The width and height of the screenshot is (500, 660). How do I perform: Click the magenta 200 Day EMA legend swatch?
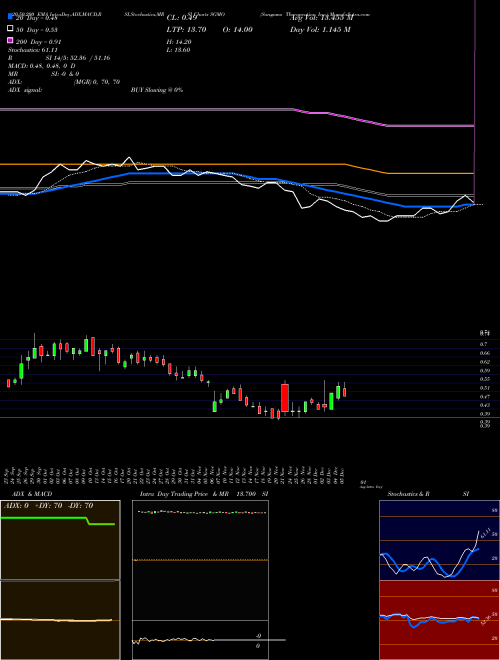[x=10, y=41]
